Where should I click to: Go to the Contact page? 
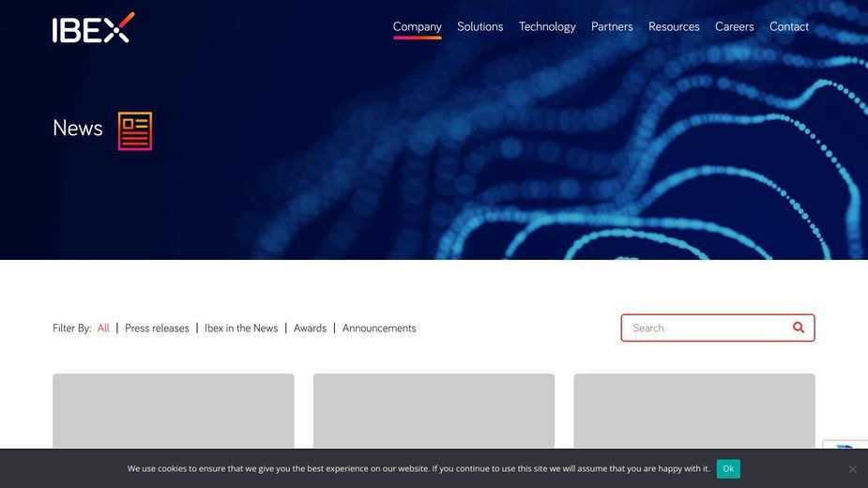click(x=789, y=26)
